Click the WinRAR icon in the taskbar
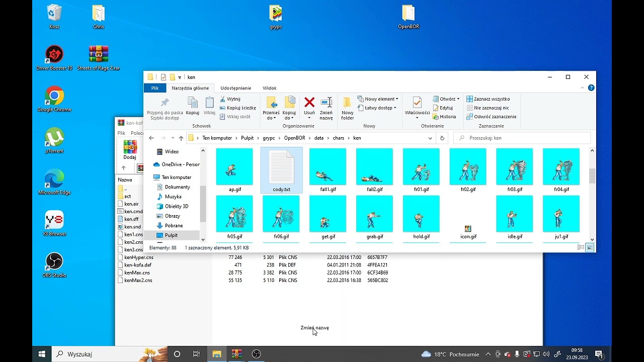This screenshot has height=362, width=644. pyautogui.click(x=236, y=354)
